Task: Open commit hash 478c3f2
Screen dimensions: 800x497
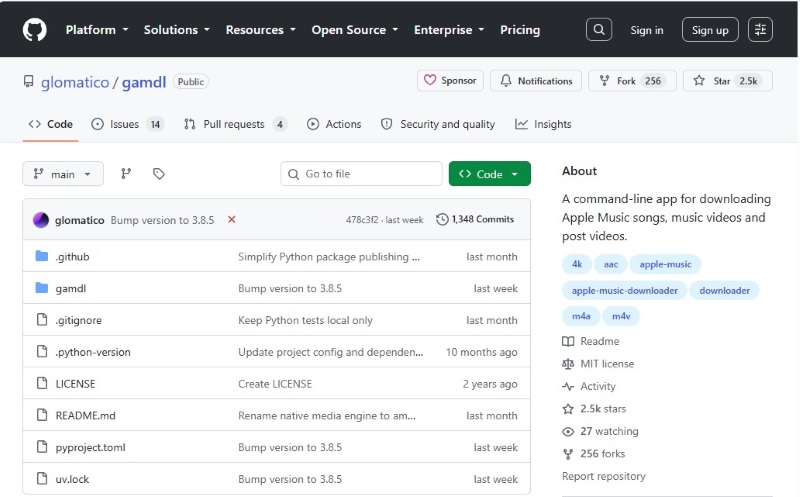Action: click(362, 219)
